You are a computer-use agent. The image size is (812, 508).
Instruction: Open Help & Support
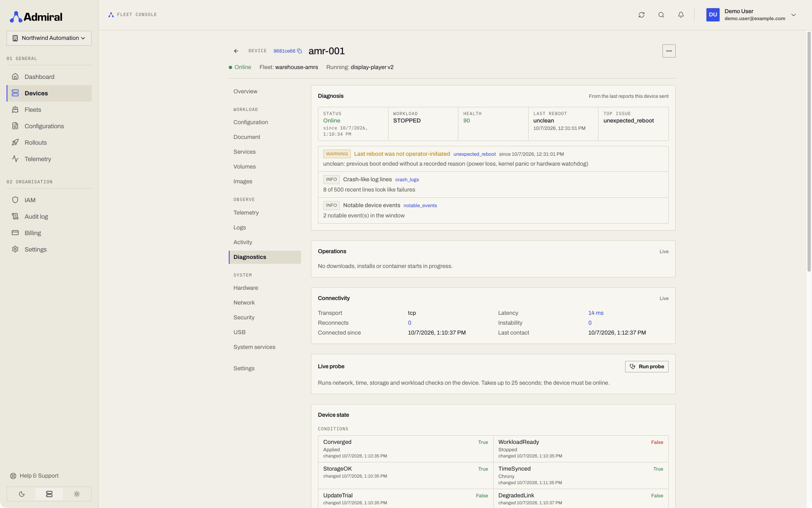pos(35,476)
